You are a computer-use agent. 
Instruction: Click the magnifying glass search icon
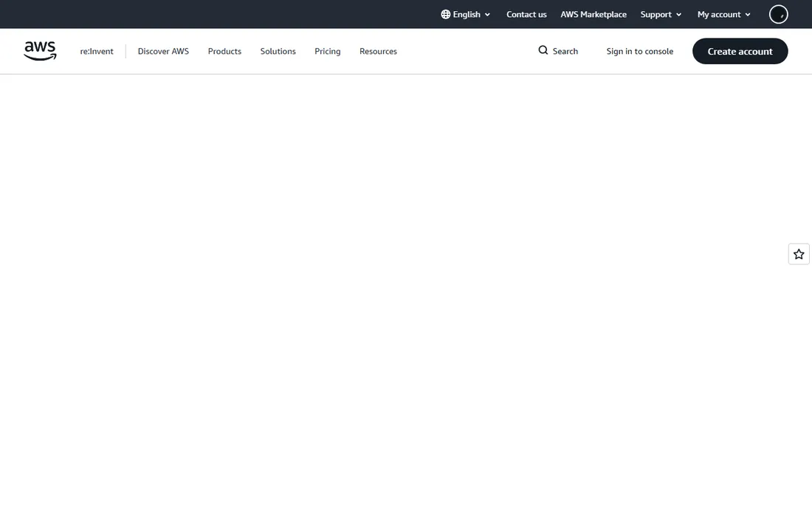543,50
